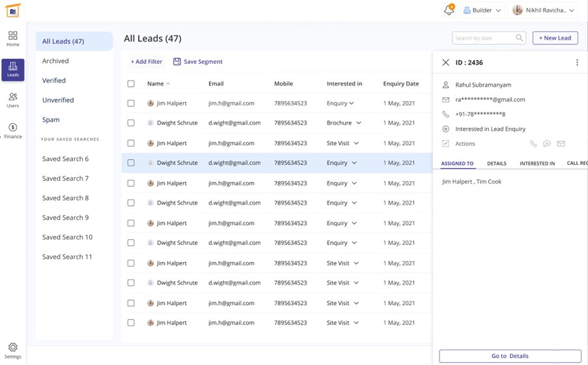Click the Search by date field

pyautogui.click(x=484, y=38)
